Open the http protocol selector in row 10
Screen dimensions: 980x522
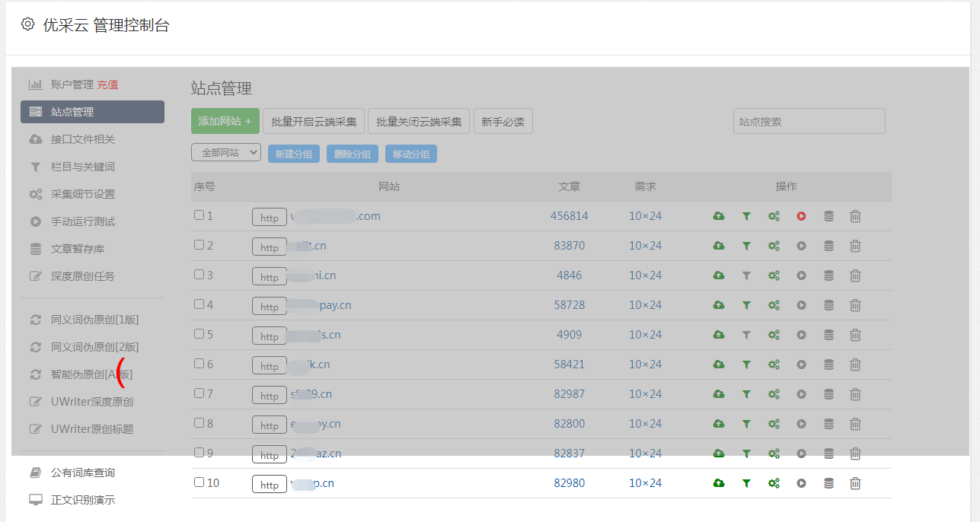point(270,485)
